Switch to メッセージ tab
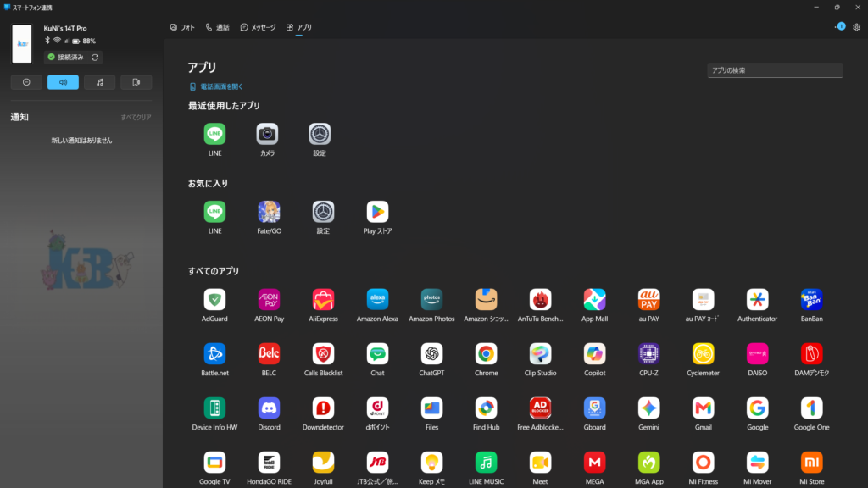 [258, 27]
